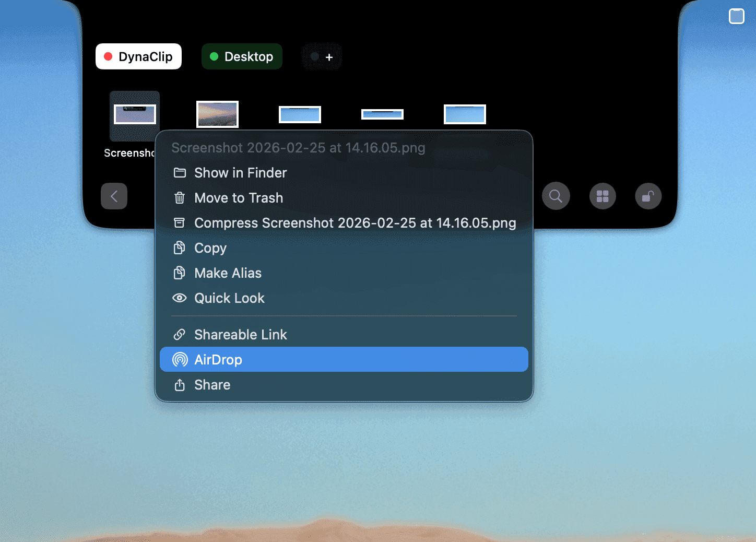
Task: Choose Copy from context menu
Action: (344, 248)
